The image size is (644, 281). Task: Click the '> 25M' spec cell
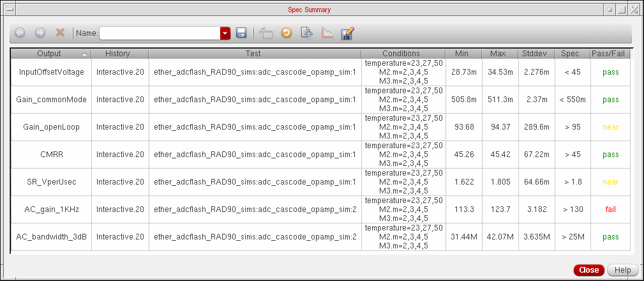point(573,237)
